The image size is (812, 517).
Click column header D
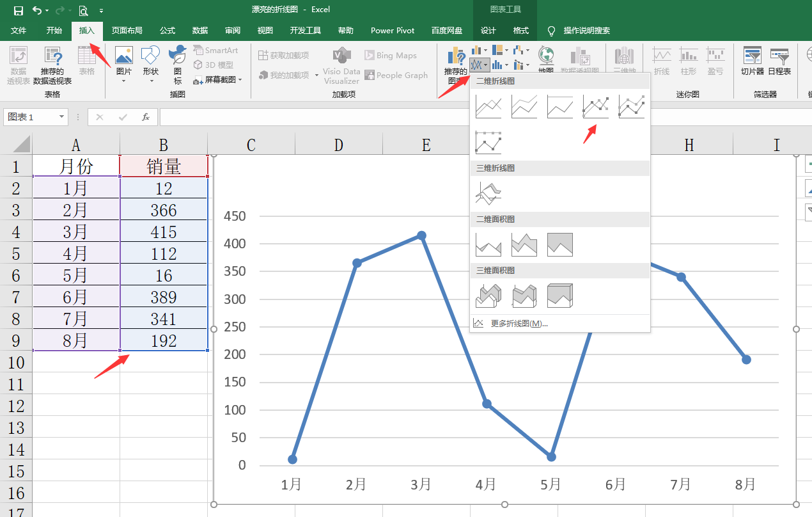tap(339, 145)
